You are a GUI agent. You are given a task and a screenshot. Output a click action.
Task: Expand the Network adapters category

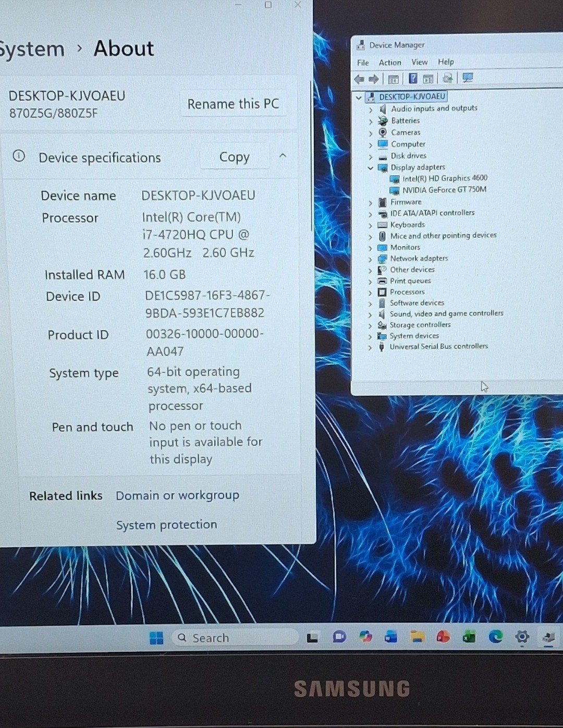click(370, 259)
